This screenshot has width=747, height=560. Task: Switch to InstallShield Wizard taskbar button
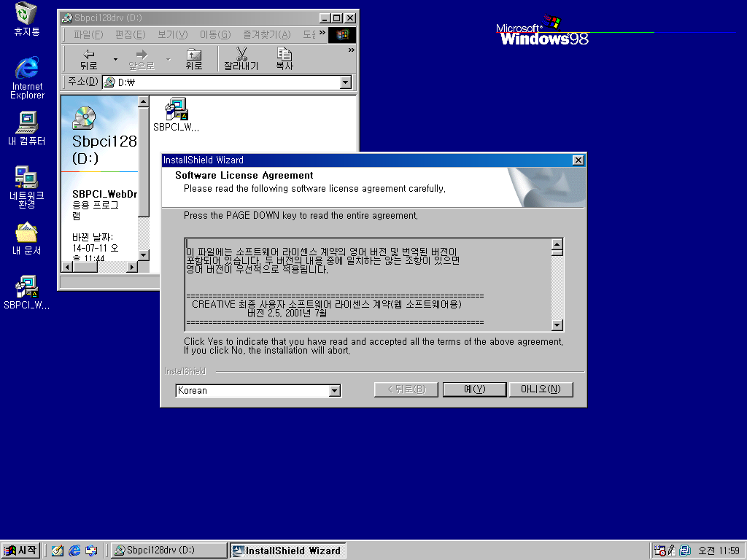pos(288,551)
